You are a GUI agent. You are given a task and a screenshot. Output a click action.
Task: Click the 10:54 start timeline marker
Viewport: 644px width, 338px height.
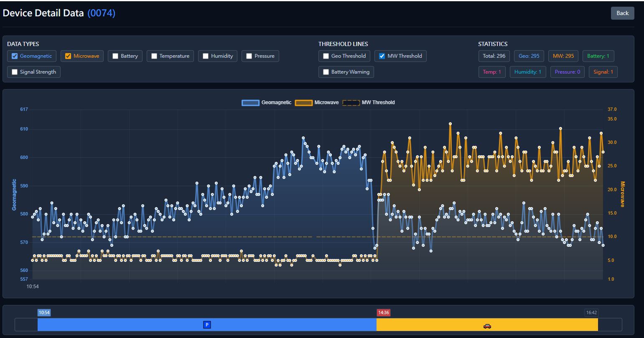tap(44, 312)
